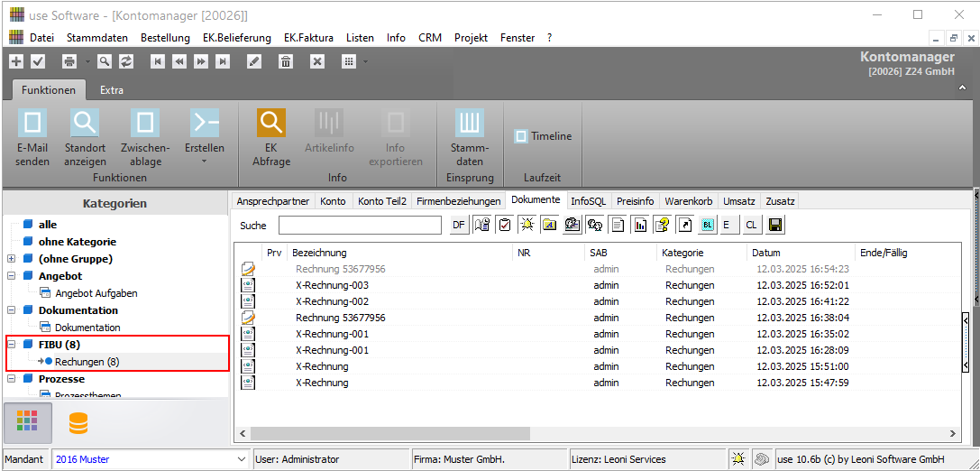Open the dropdown arrow beside grid icon
The width and height of the screenshot is (980, 471).
click(365, 61)
